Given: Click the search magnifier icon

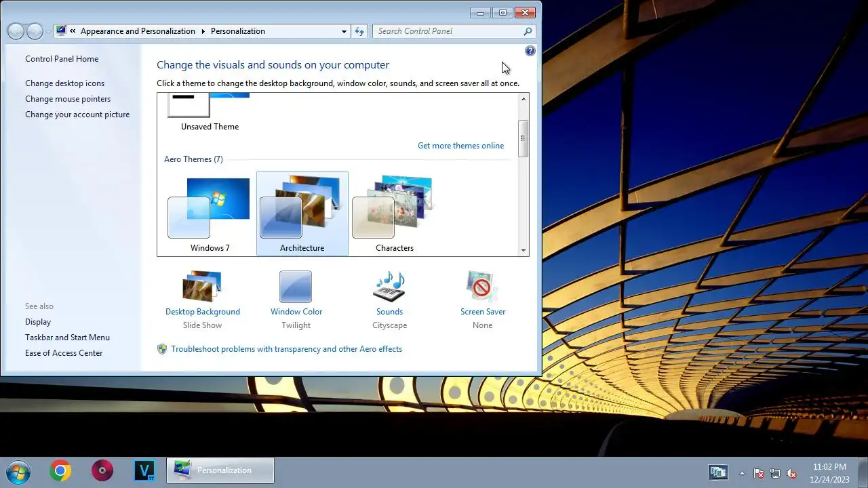Looking at the screenshot, I should (528, 31).
